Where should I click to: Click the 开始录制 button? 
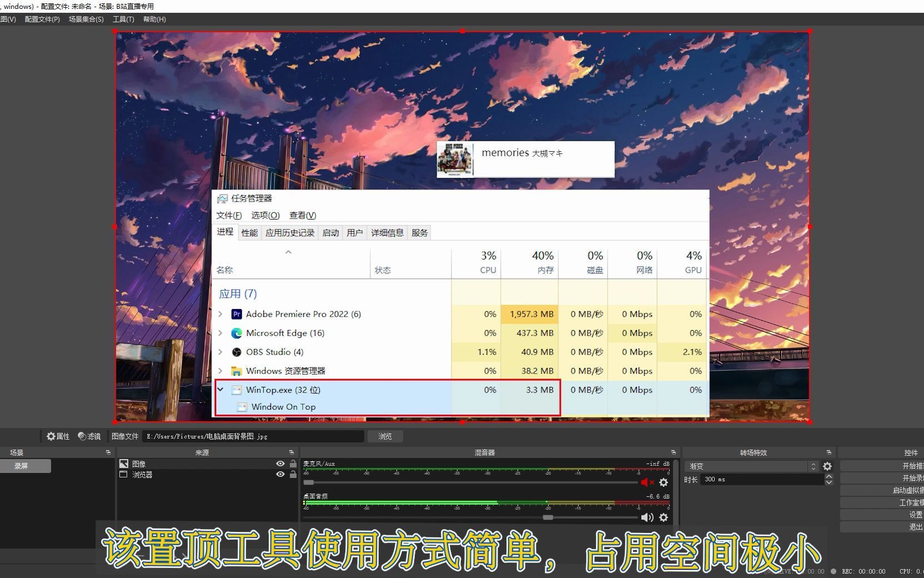coord(882,479)
